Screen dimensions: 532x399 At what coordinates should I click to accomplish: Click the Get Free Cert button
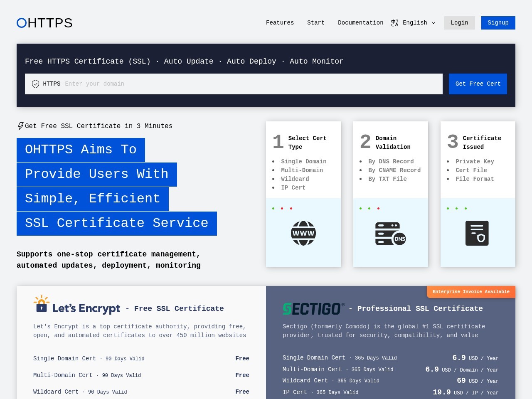pos(478,84)
